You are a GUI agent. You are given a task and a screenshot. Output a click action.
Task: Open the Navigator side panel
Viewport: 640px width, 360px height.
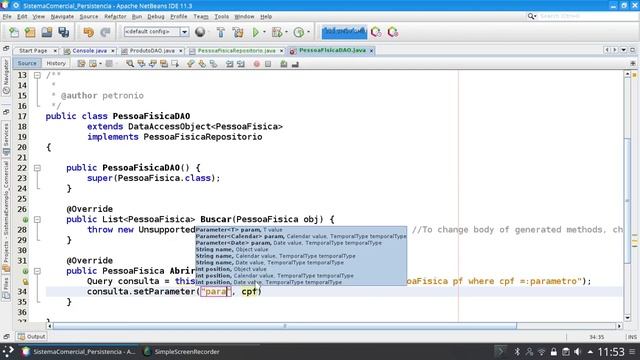(6, 77)
